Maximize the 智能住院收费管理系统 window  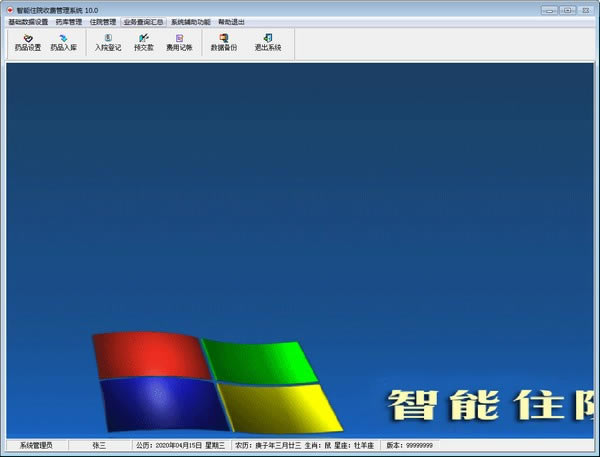click(x=567, y=10)
